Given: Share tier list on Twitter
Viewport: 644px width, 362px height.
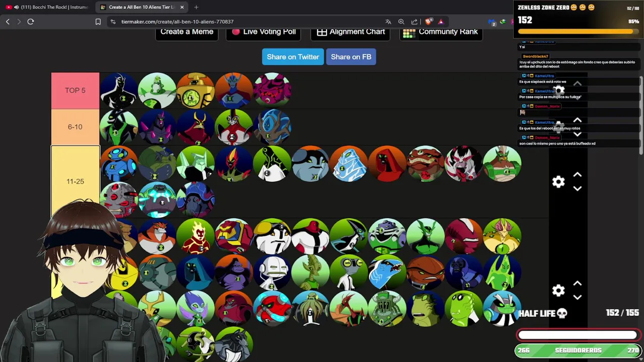Looking at the screenshot, I should tap(293, 57).
